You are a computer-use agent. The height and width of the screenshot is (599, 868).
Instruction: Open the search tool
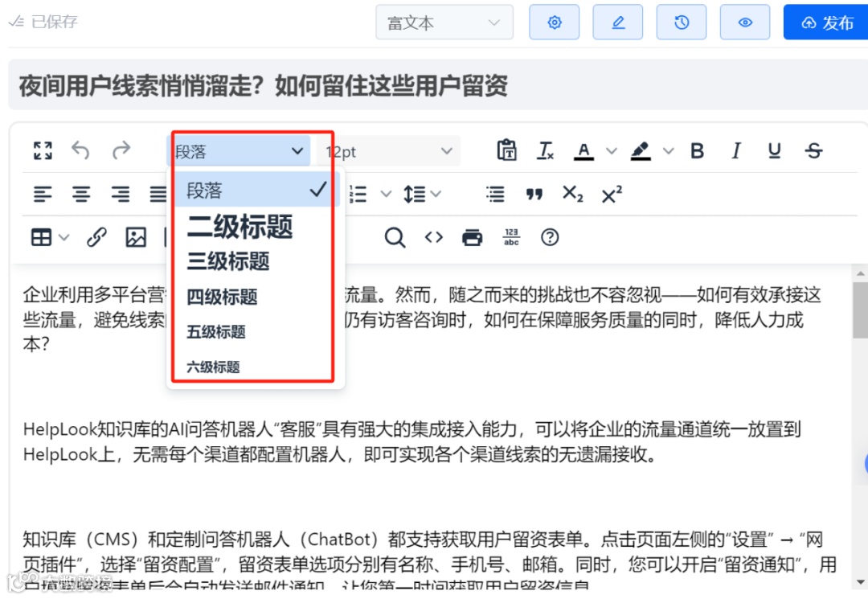pyautogui.click(x=394, y=237)
